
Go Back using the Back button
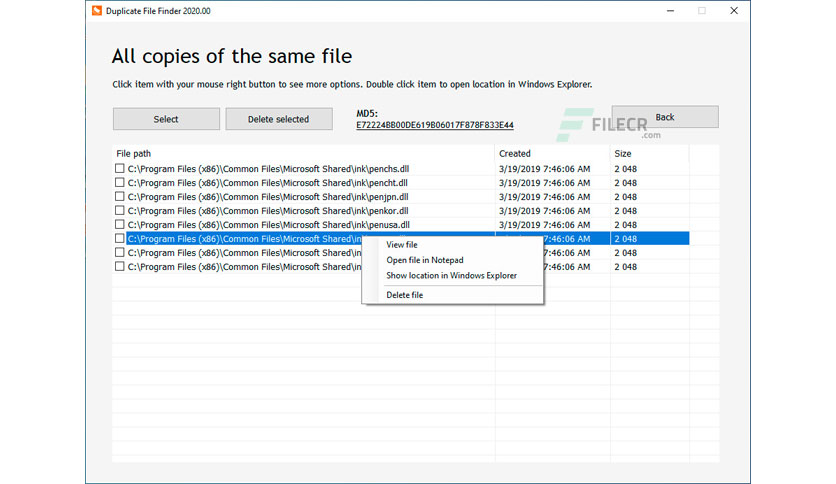point(665,117)
